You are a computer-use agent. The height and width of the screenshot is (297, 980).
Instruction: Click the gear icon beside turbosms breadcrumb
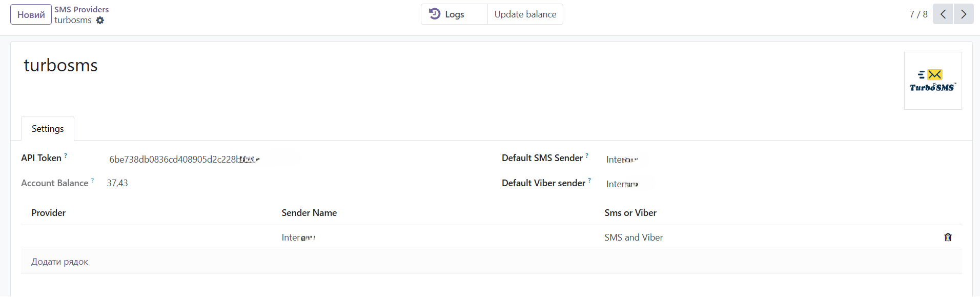pos(100,21)
